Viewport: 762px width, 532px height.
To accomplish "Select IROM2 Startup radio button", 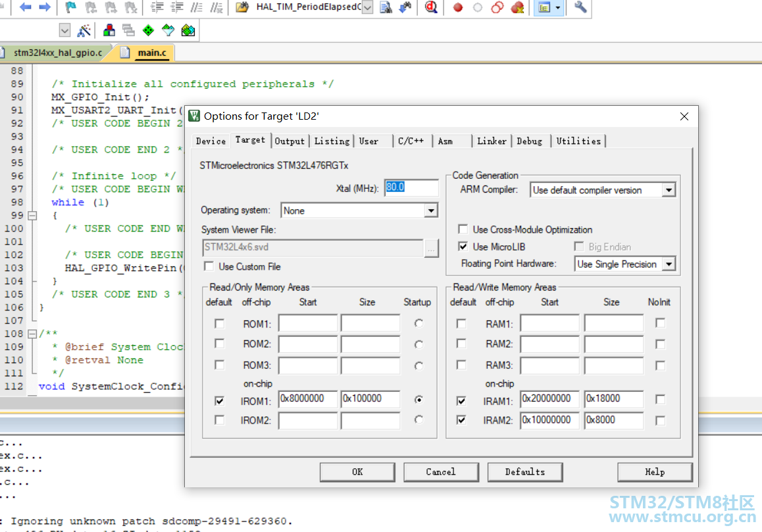I will tap(419, 420).
